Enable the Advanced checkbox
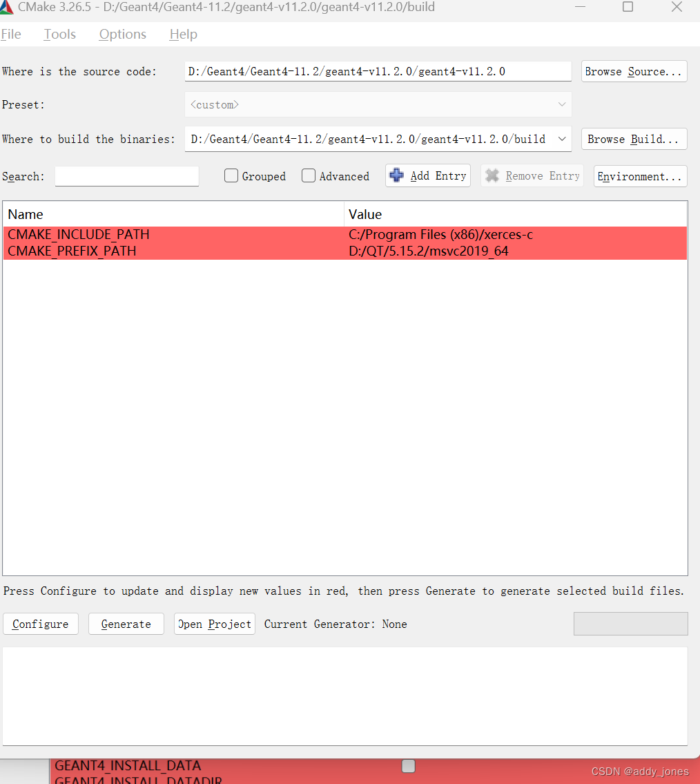The height and width of the screenshot is (784, 700). [x=309, y=175]
